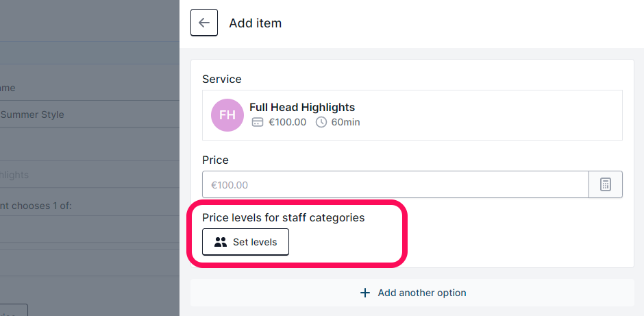The width and height of the screenshot is (644, 316).
Task: Click the plus icon beside Add another option
Action: (x=364, y=293)
